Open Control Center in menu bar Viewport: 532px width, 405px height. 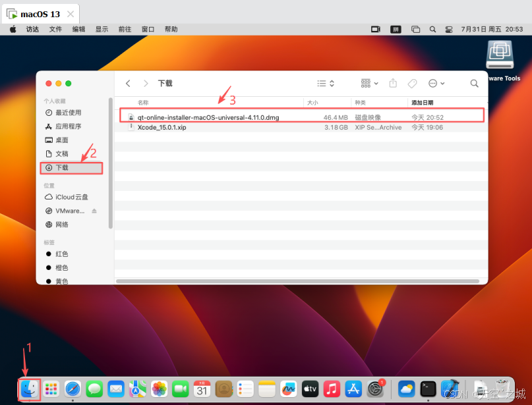[449, 30]
